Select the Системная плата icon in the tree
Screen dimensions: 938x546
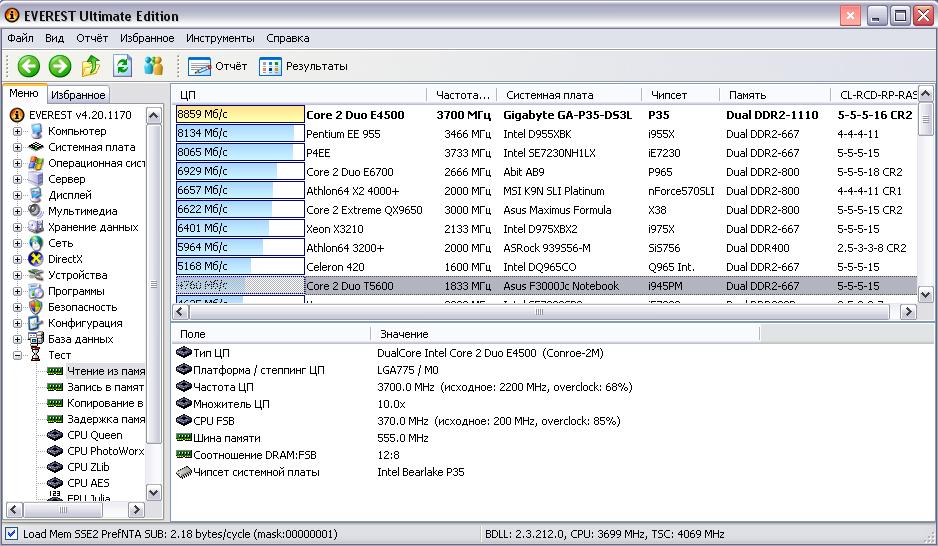[x=37, y=147]
